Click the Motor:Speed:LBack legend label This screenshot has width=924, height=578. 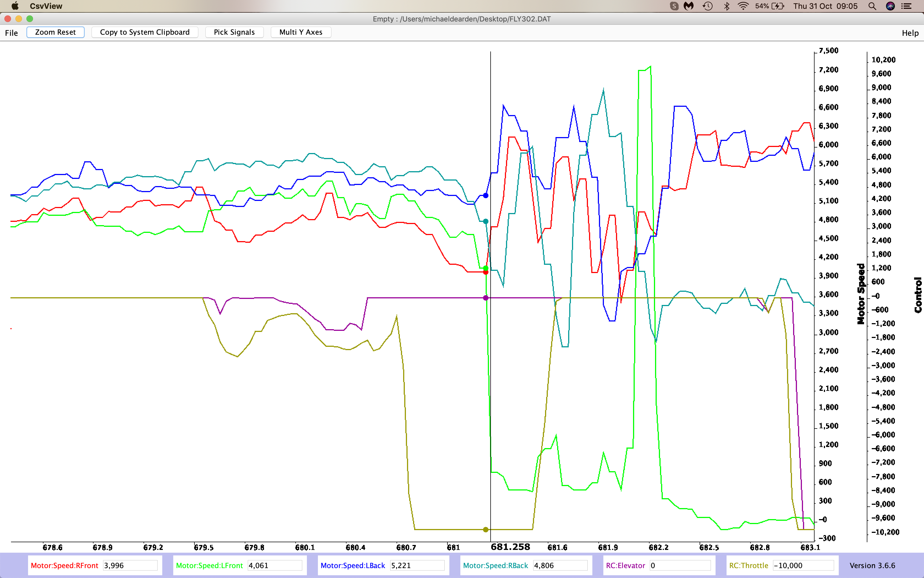(353, 565)
